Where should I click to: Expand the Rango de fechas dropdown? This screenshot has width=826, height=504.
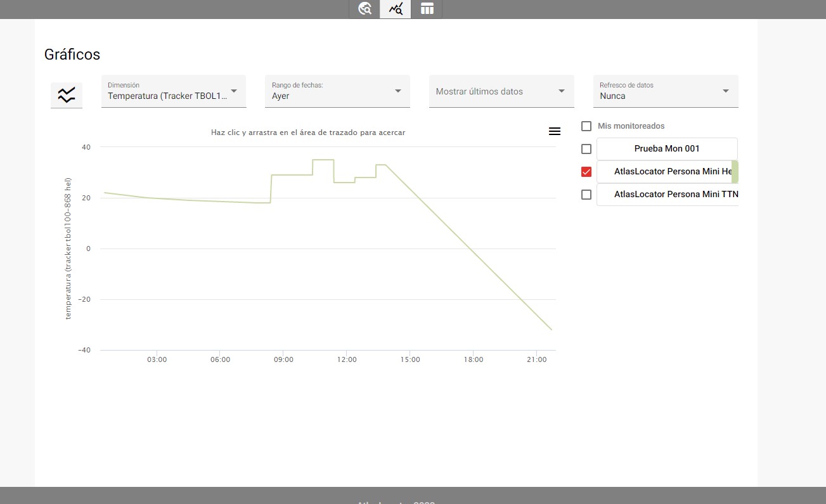click(x=337, y=91)
